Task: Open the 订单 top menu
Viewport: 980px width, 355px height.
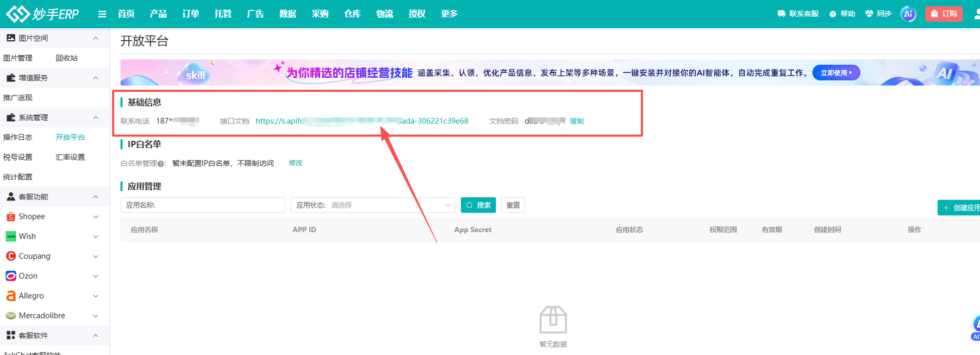Action: coord(191,14)
